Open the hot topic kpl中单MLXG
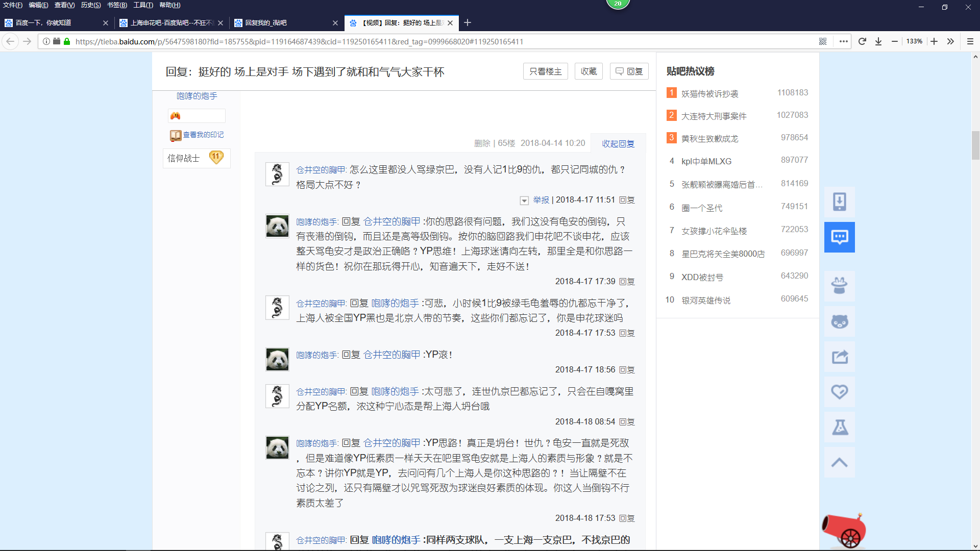 (706, 161)
